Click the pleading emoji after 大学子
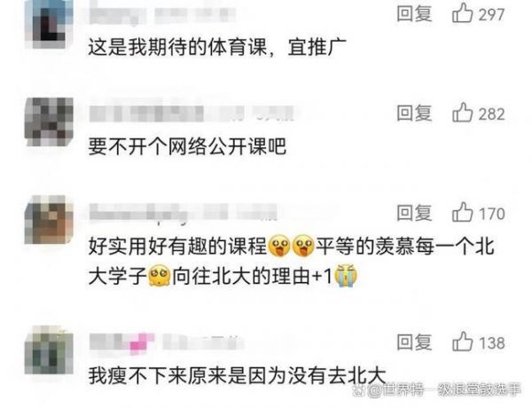This screenshot has width=532, height=409. pos(160,276)
